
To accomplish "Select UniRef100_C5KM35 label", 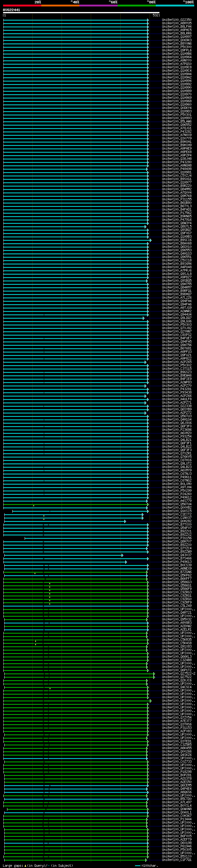I will click(x=177, y=640).
